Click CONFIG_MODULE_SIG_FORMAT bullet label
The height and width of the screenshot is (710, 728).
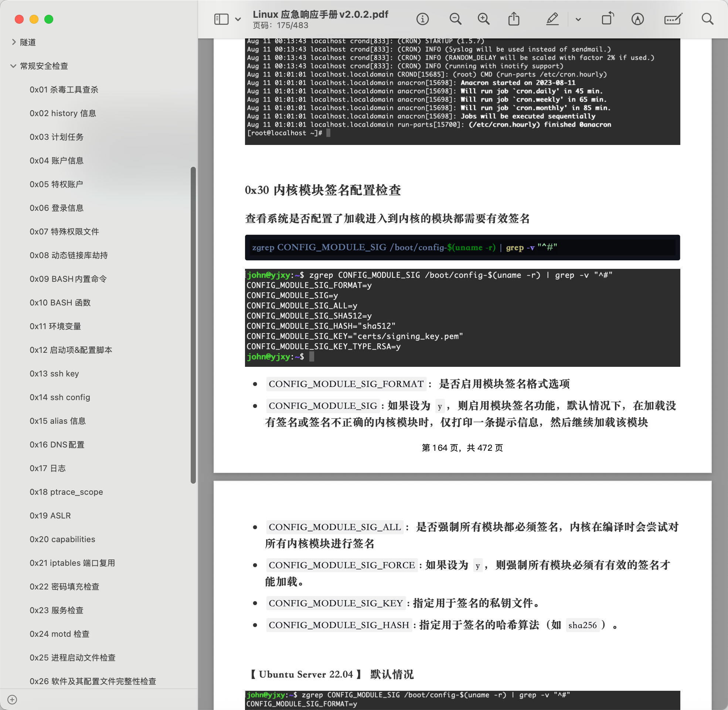coord(346,384)
